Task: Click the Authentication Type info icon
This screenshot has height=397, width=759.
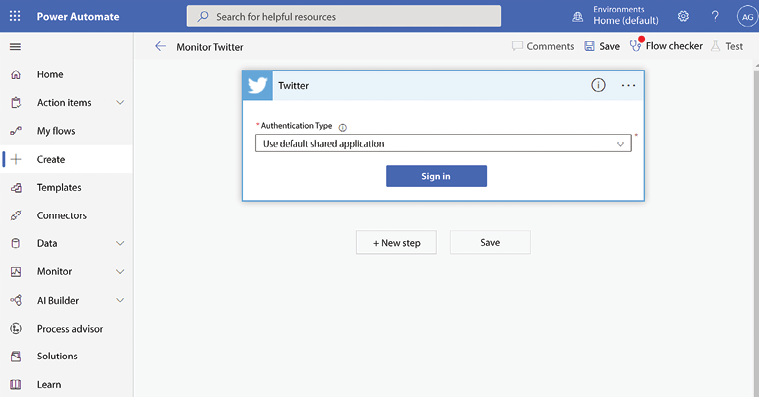Action: pos(343,127)
